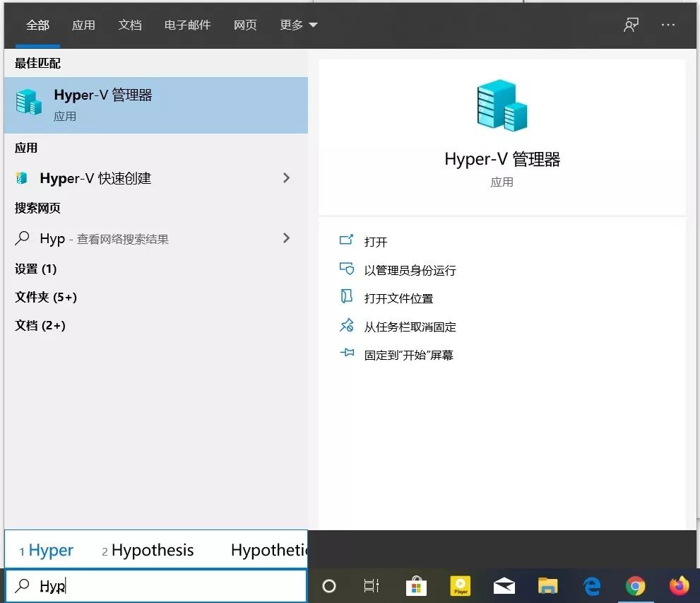Select the 全部 filter tab

coord(37,25)
